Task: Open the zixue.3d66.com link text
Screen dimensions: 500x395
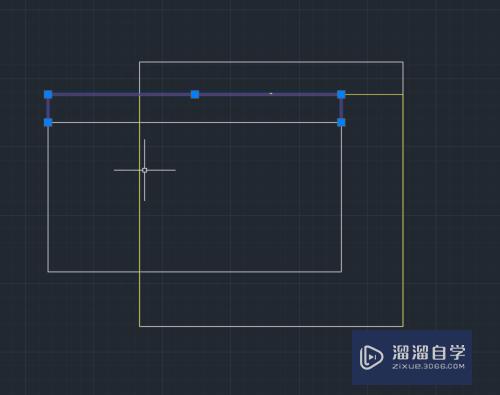Action: click(x=428, y=366)
